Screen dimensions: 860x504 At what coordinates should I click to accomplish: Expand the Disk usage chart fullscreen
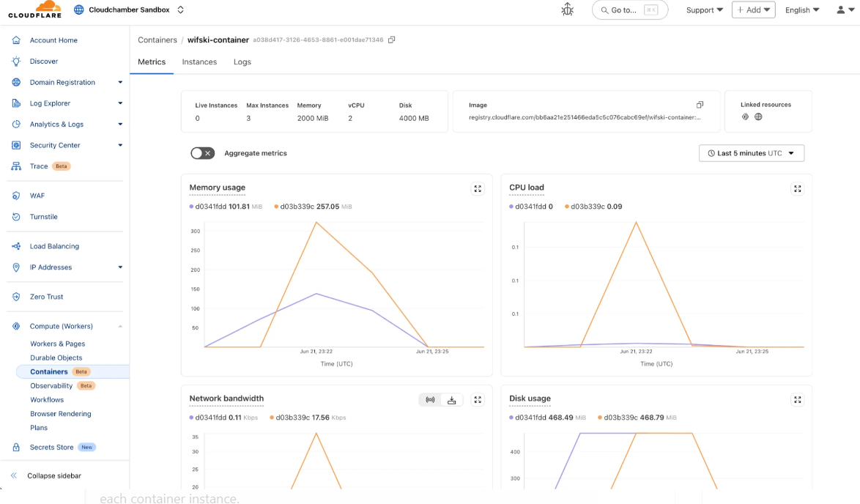(x=798, y=400)
